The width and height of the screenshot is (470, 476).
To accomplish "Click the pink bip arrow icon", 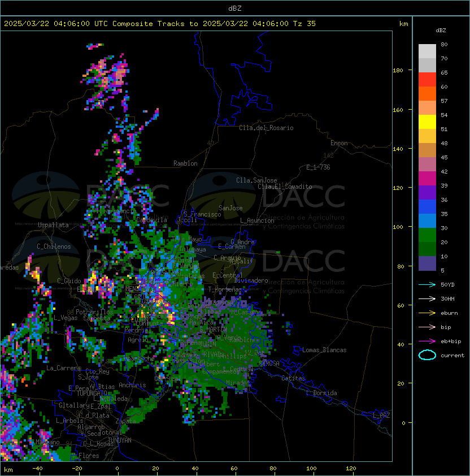I will (x=427, y=327).
